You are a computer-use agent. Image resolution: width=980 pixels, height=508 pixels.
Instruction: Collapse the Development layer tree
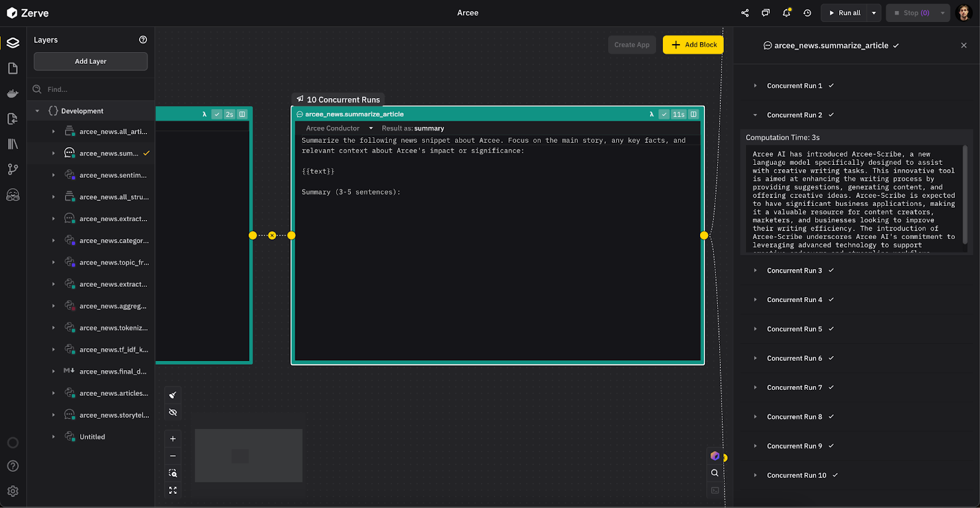[x=37, y=111]
